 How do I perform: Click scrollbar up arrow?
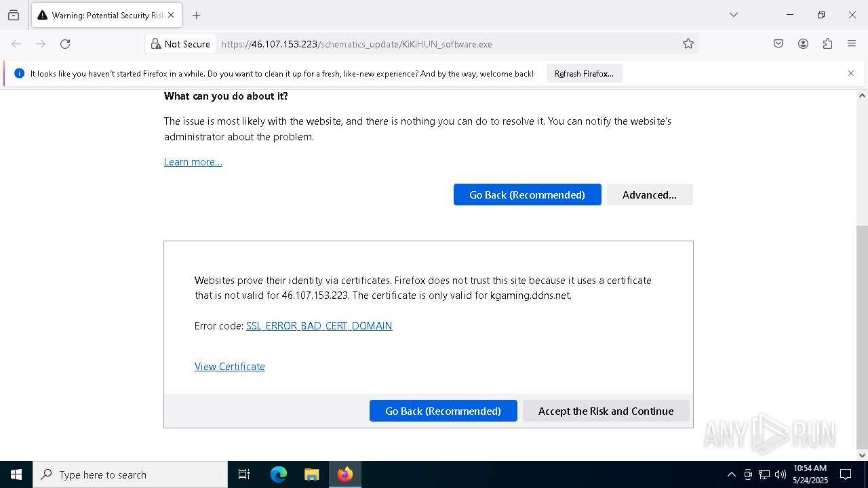[862, 96]
